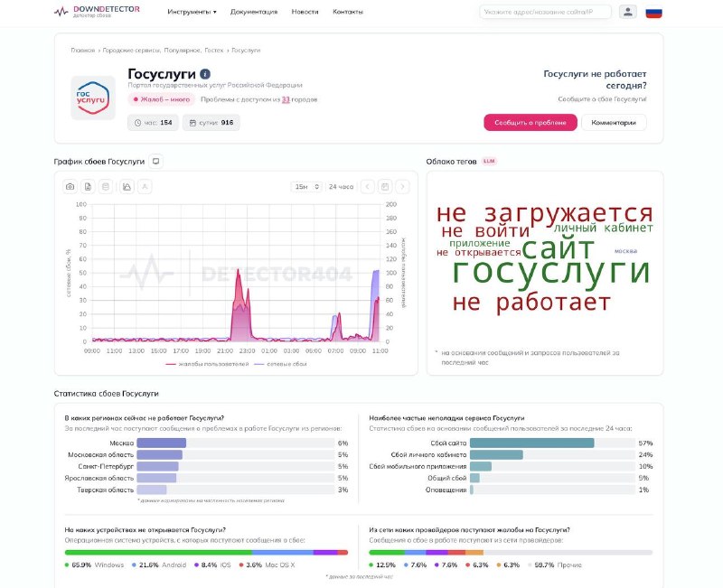Click the text annotation icon on the chart toolbar
The image size is (723, 588).
coord(145,186)
